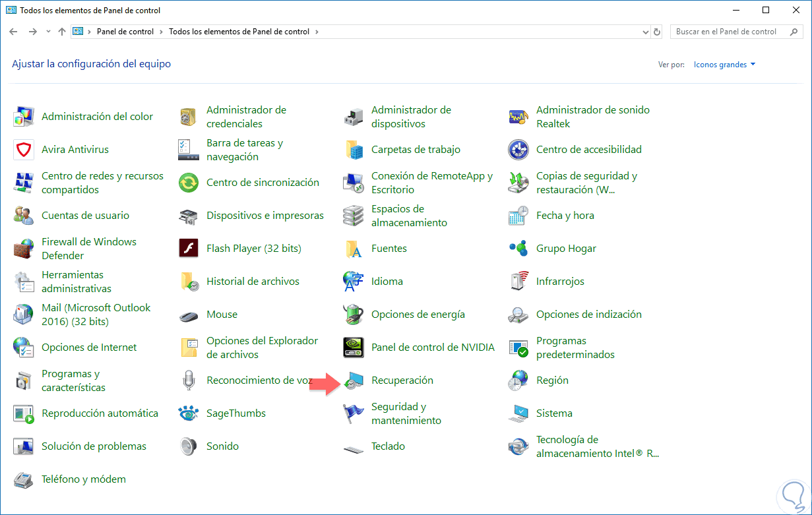Open Administrador de credenciales link
The height and width of the screenshot is (515, 812).
[x=246, y=117]
